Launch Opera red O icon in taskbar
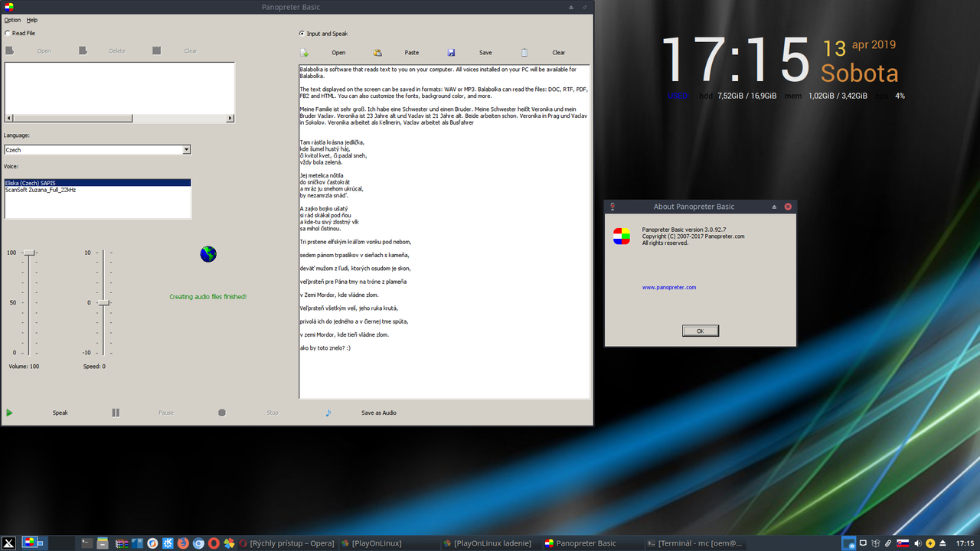Viewport: 980px width, 551px height. [214, 543]
